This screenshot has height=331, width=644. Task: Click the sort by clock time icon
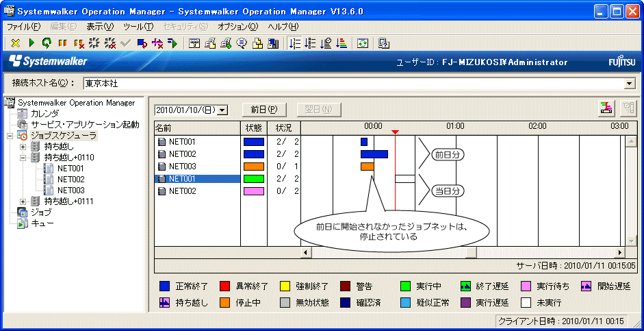click(x=326, y=43)
